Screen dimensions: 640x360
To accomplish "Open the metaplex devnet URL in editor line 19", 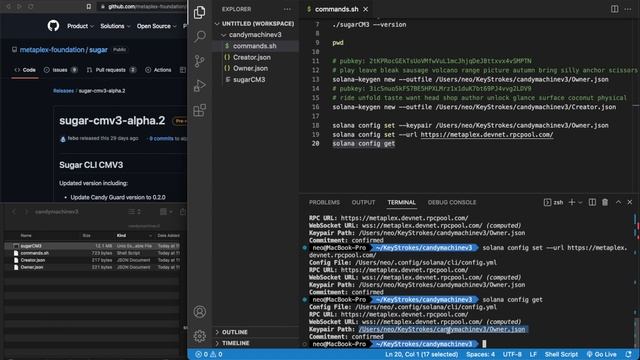I will [487, 135].
